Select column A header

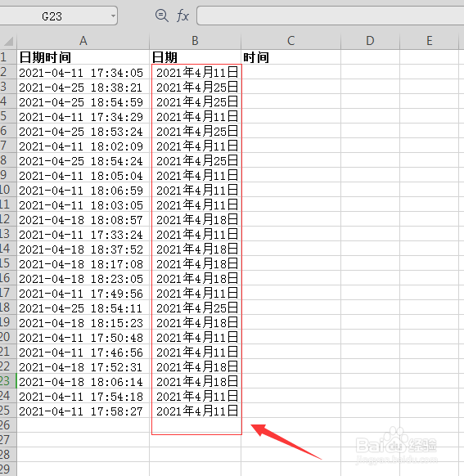[x=83, y=41]
